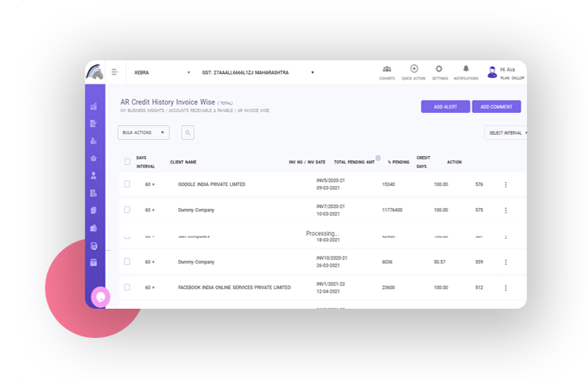Click the home icon in sidebar
Screen dimensions: 588x381
coord(94,158)
